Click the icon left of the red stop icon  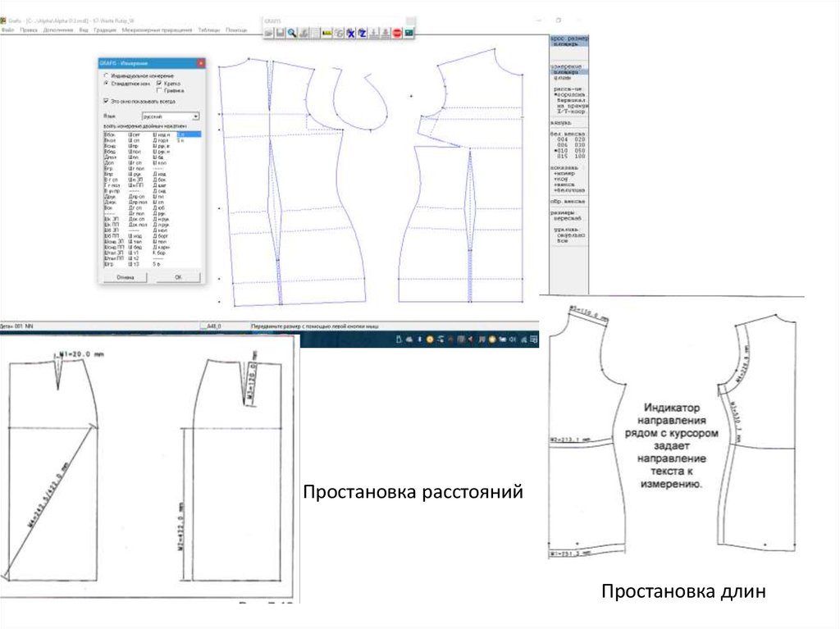(x=386, y=34)
